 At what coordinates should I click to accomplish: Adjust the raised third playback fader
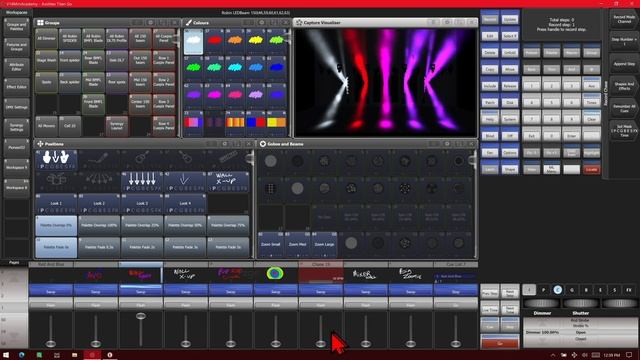pos(141,316)
